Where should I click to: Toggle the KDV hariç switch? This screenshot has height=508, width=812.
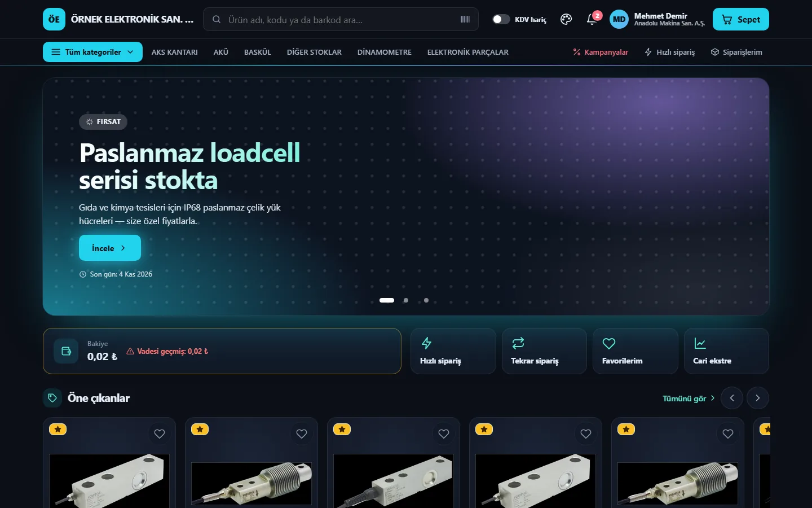tap(501, 19)
